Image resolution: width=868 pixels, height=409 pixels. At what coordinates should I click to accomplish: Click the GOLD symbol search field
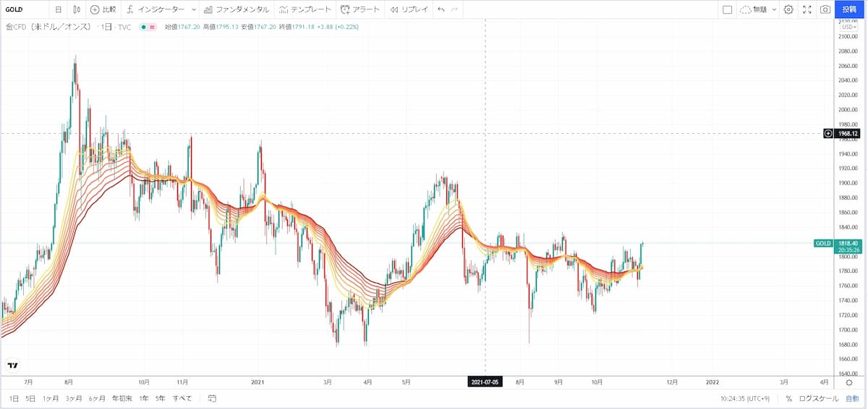[x=25, y=9]
